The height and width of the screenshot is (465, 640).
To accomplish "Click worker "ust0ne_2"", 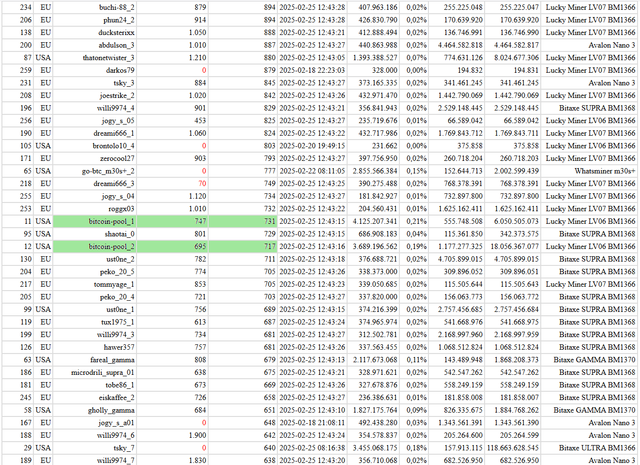I will pos(120,259).
